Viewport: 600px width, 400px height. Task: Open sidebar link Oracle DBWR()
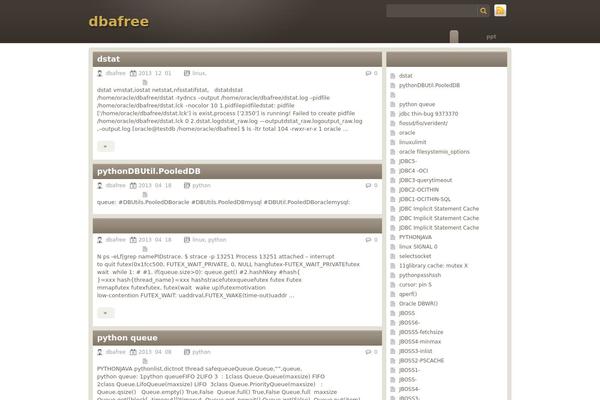click(418, 304)
